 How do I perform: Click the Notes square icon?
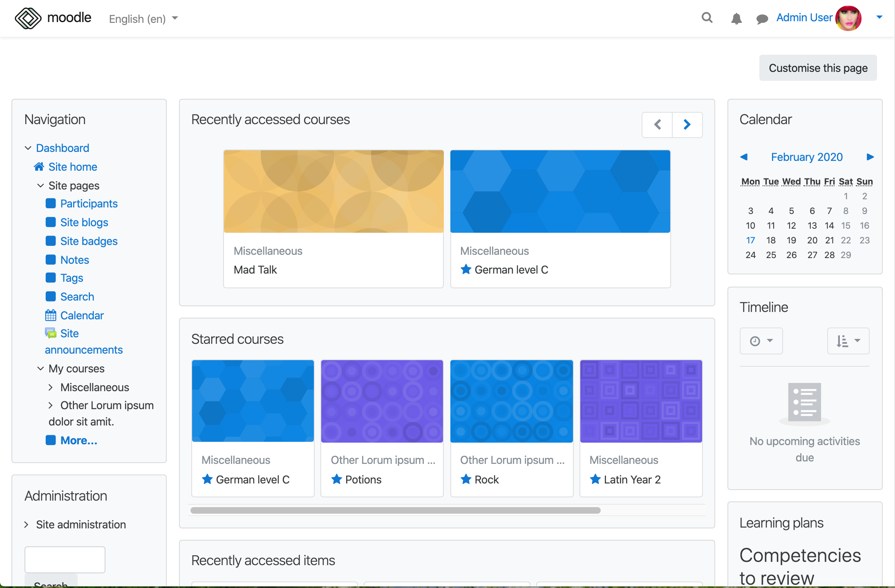(51, 260)
